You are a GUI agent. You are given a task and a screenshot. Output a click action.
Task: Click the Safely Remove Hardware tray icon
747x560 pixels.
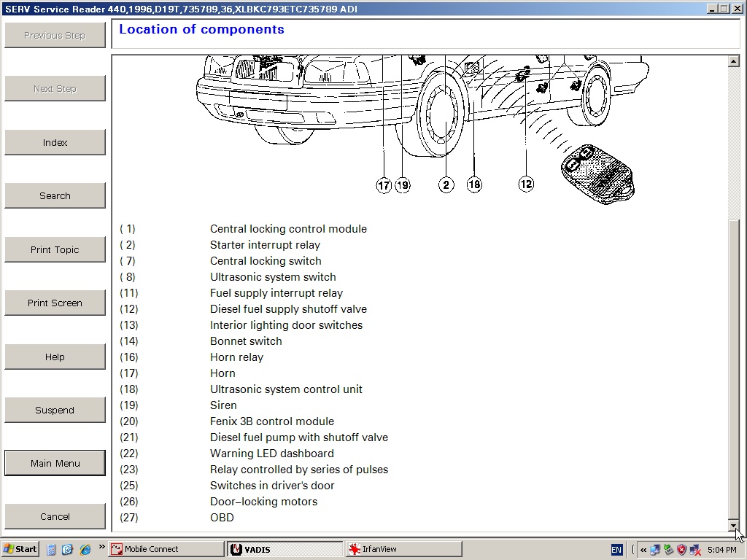pyautogui.click(x=668, y=550)
